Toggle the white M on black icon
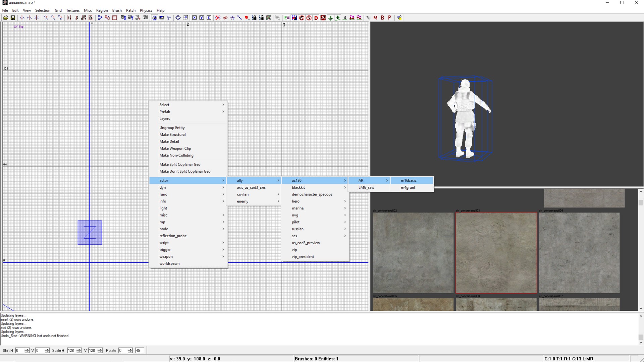Viewport: 644px width, 362px height. (x=323, y=18)
